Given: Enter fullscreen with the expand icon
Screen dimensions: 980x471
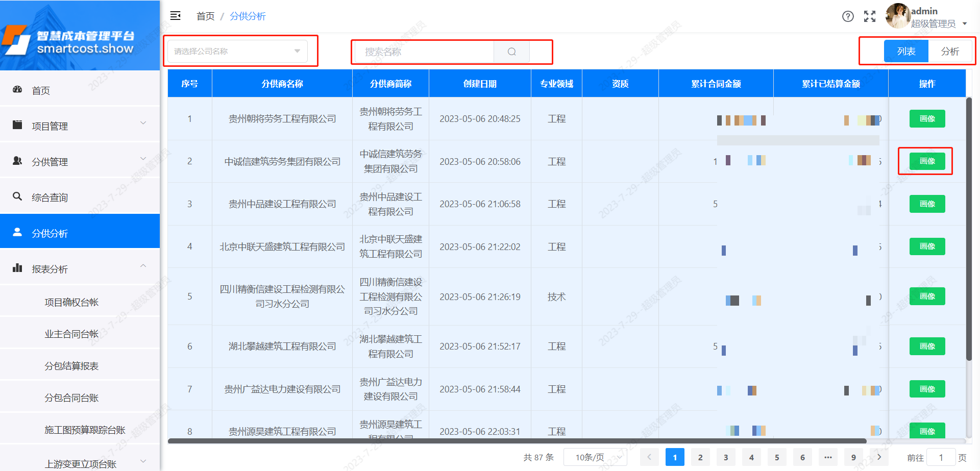Looking at the screenshot, I should pos(870,16).
